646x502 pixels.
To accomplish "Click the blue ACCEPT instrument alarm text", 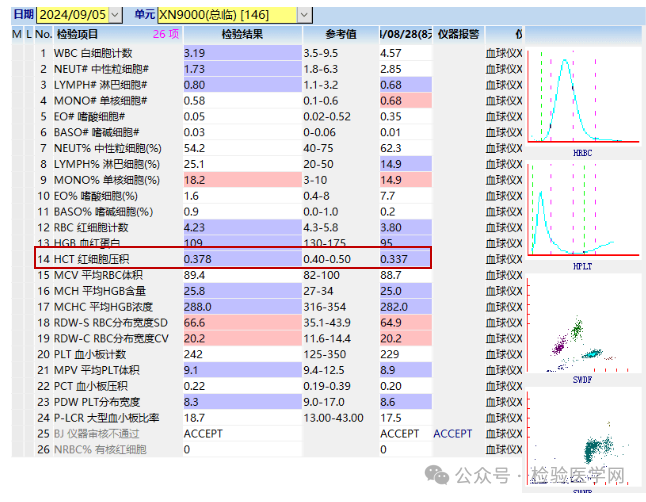I will point(453,434).
